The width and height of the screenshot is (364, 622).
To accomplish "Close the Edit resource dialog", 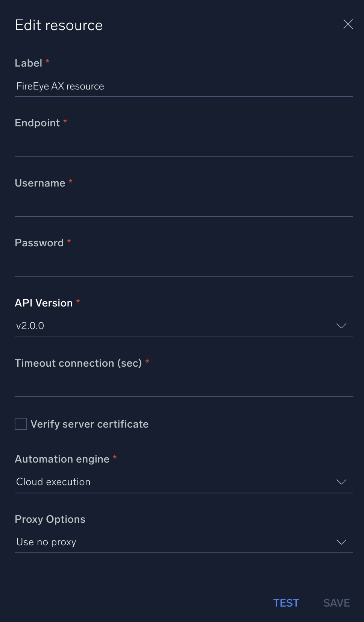I will pos(348,24).
